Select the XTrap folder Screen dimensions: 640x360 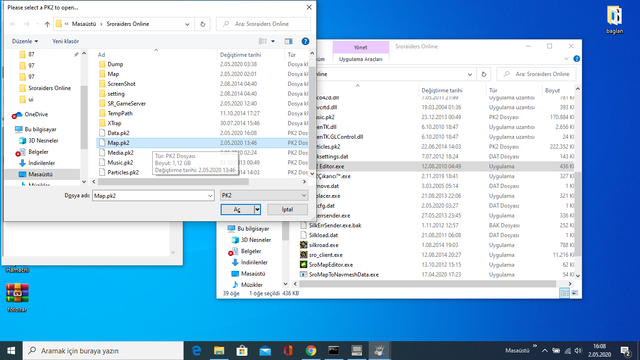click(114, 123)
